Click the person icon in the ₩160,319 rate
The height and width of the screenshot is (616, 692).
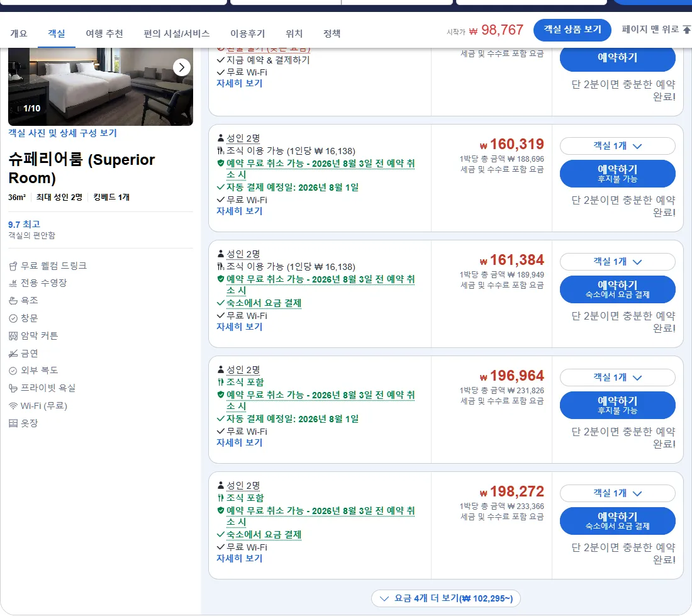(221, 138)
